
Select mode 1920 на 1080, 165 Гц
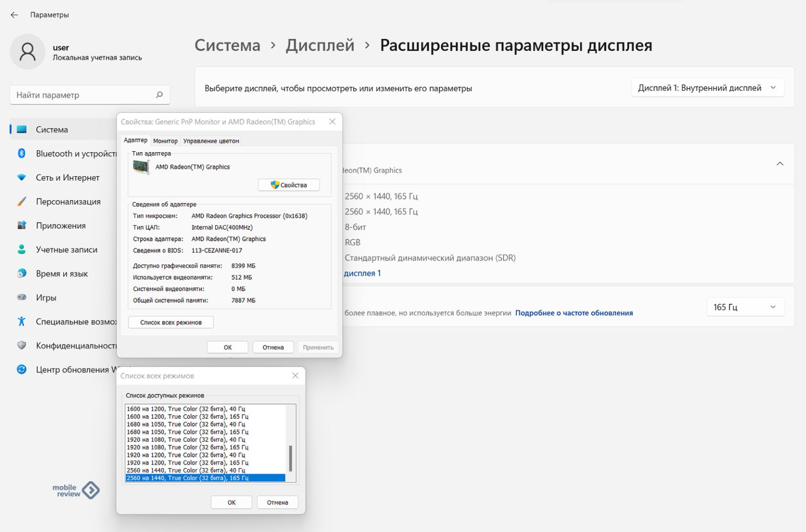(x=205, y=447)
